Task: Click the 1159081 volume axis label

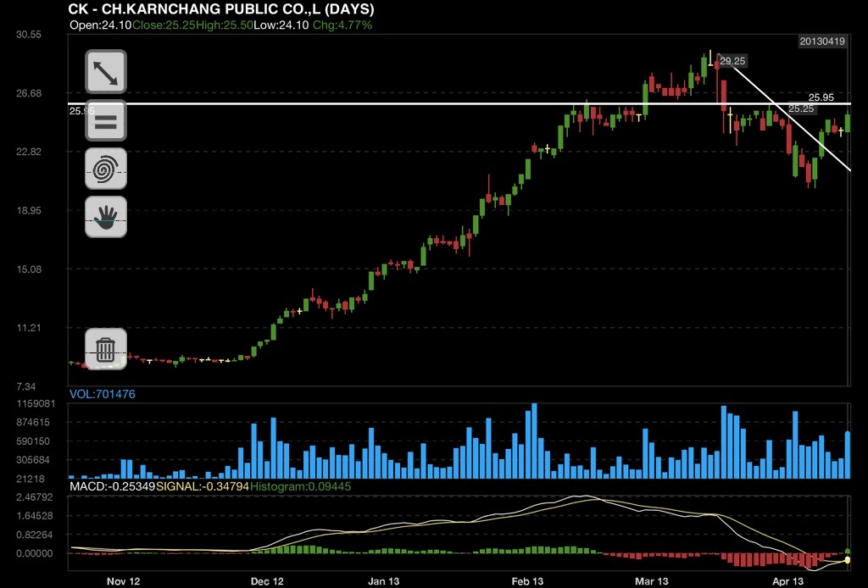Action: click(36, 403)
